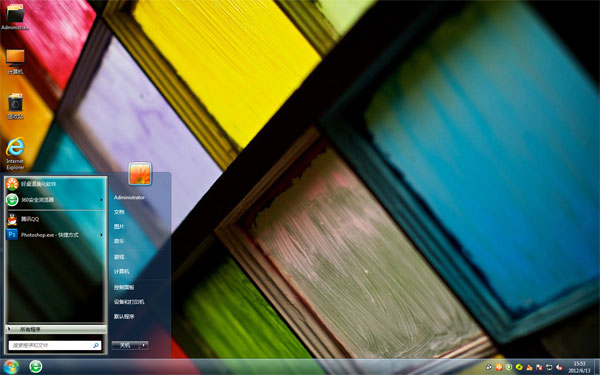Open the shutdown options arrow next to 关机
Screen dimensions: 600x375
(144, 345)
